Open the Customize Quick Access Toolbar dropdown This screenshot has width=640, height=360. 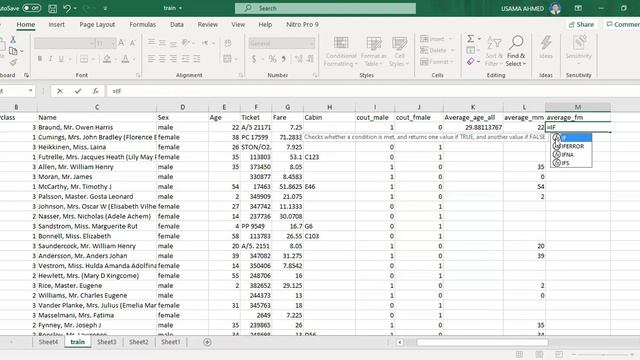[x=105, y=8]
